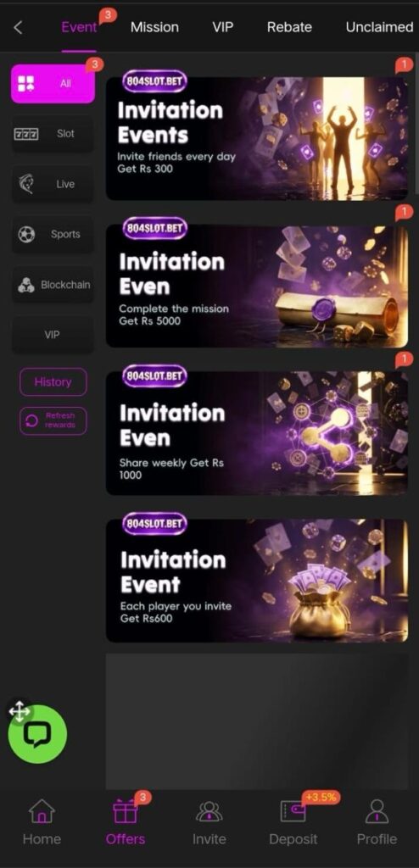Screen dimensions: 419x868
Task: Choose the Sports soccer ball category
Action: (x=53, y=234)
